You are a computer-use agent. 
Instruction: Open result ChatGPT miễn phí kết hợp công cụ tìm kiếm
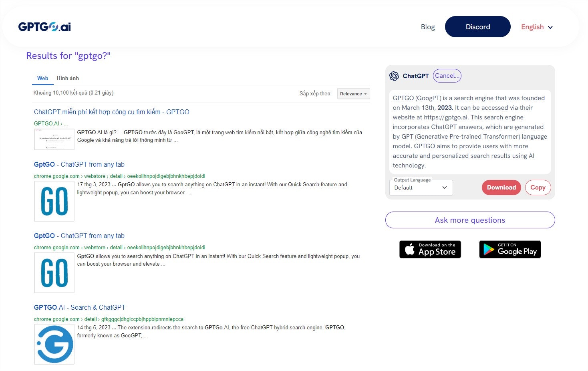pyautogui.click(x=111, y=112)
